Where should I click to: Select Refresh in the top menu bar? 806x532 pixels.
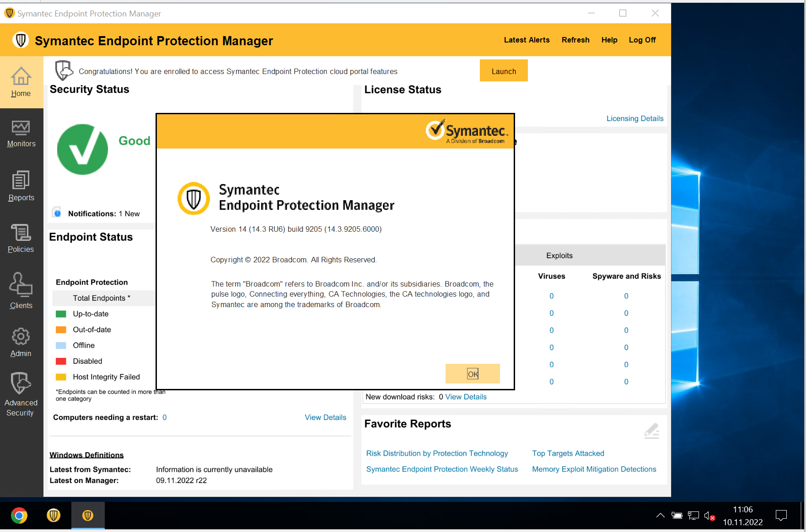click(x=575, y=40)
